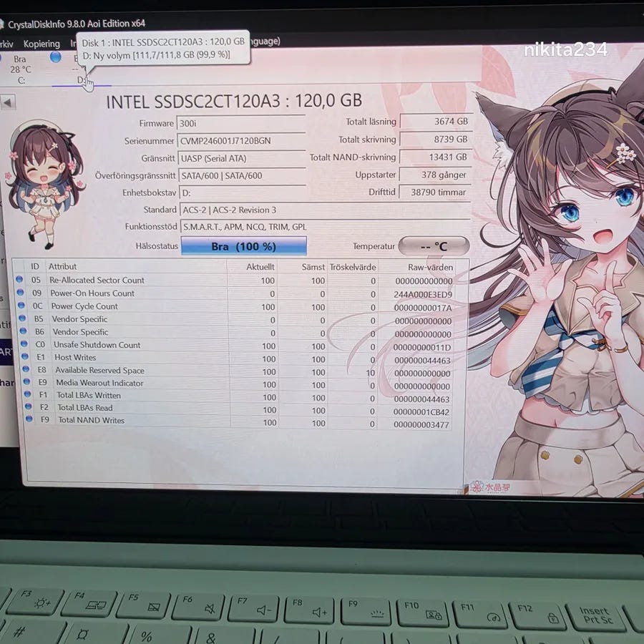Image resolution: width=644 pixels, height=644 pixels.
Task: Click the raw value 244A000E3ED9
Action: 423,295
